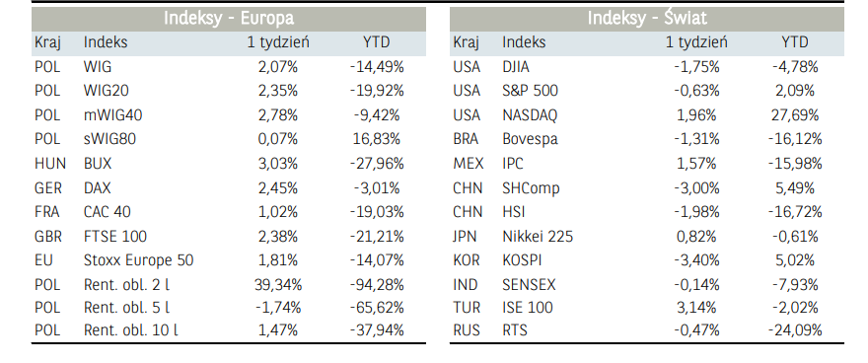868x363 pixels.
Task: Click the KOSPI weekly change -3,40%
Action: [x=696, y=260]
